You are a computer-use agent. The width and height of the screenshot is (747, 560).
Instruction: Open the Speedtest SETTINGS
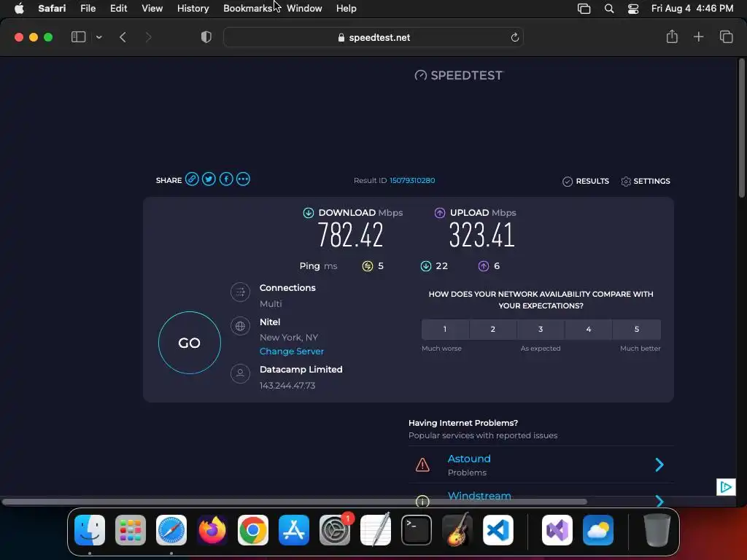(x=646, y=181)
